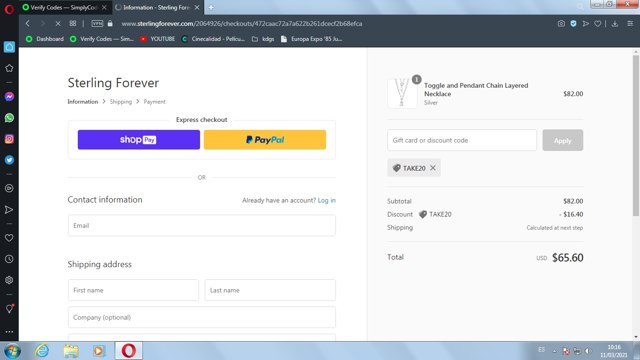Remove the TAKE20 discount code
Screen dimensions: 640x360
click(433, 168)
